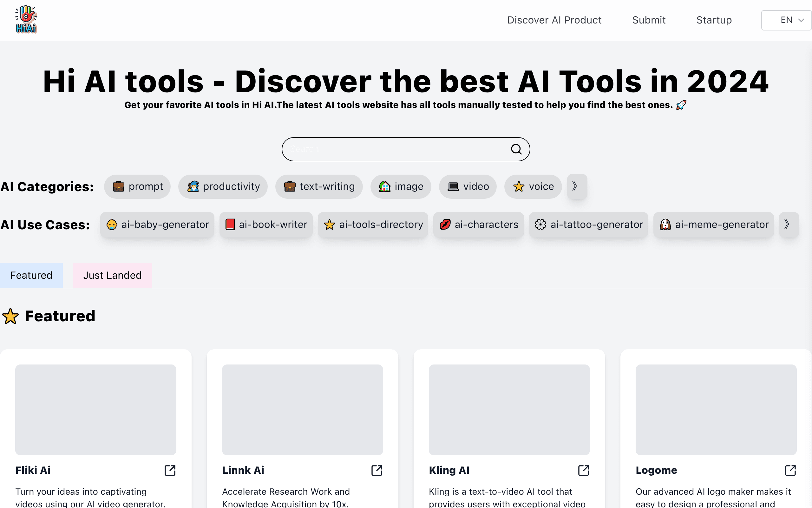The width and height of the screenshot is (812, 508).
Task: Select the voice category chip
Action: click(533, 186)
